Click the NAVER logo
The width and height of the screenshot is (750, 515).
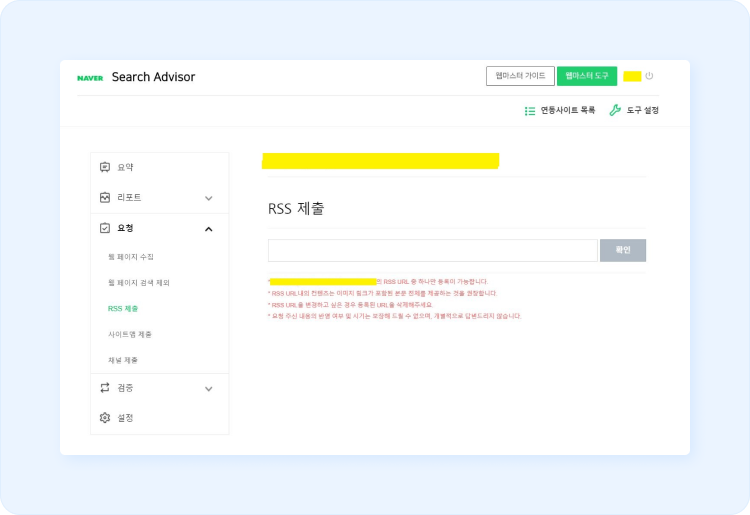click(90, 78)
